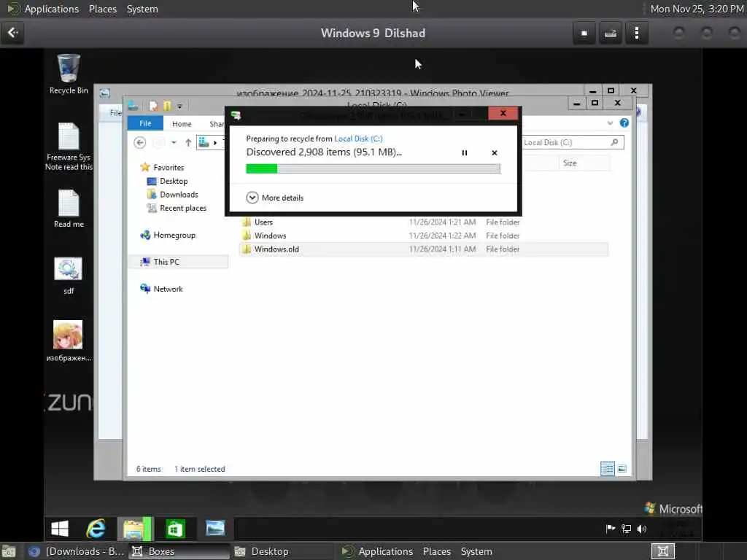Click the quick access properties icon

point(153,106)
